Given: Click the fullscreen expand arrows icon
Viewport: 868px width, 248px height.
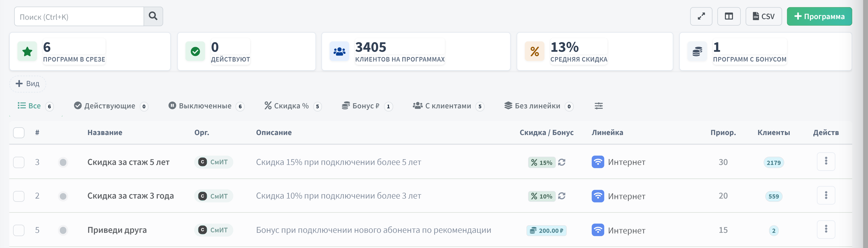Looking at the screenshot, I should [701, 16].
